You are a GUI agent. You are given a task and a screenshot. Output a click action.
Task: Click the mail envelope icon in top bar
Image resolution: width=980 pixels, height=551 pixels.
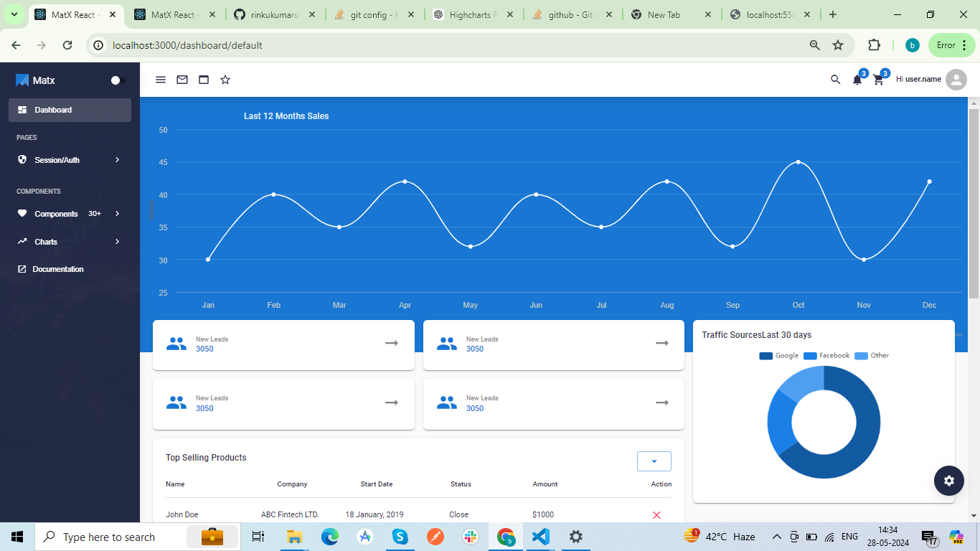pyautogui.click(x=182, y=80)
